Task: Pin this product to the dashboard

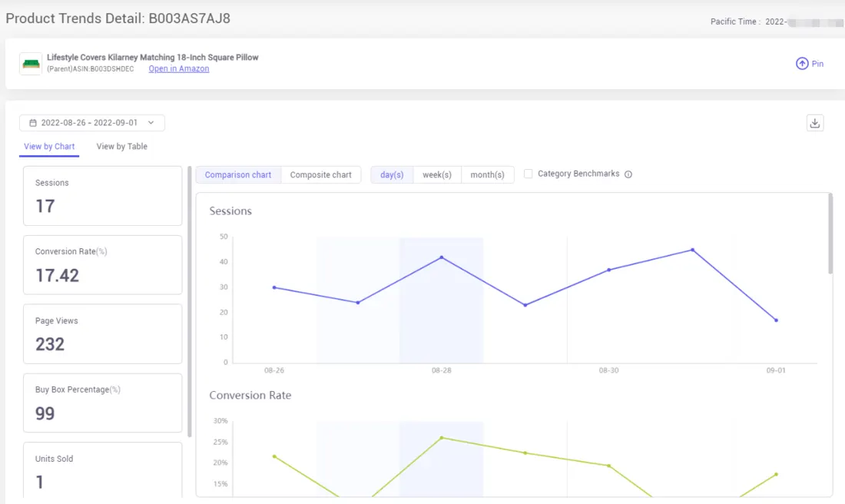Action: (809, 64)
